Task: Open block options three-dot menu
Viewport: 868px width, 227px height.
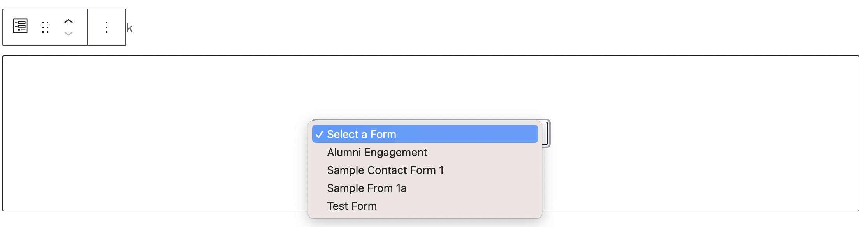Action: [107, 27]
